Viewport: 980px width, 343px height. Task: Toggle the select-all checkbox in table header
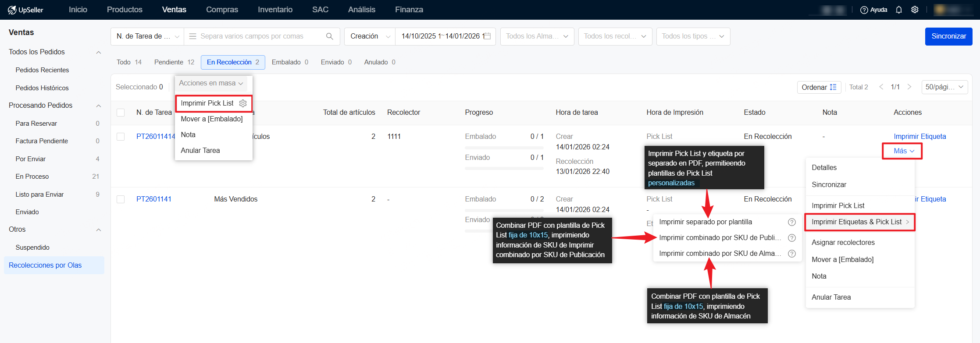[121, 113]
